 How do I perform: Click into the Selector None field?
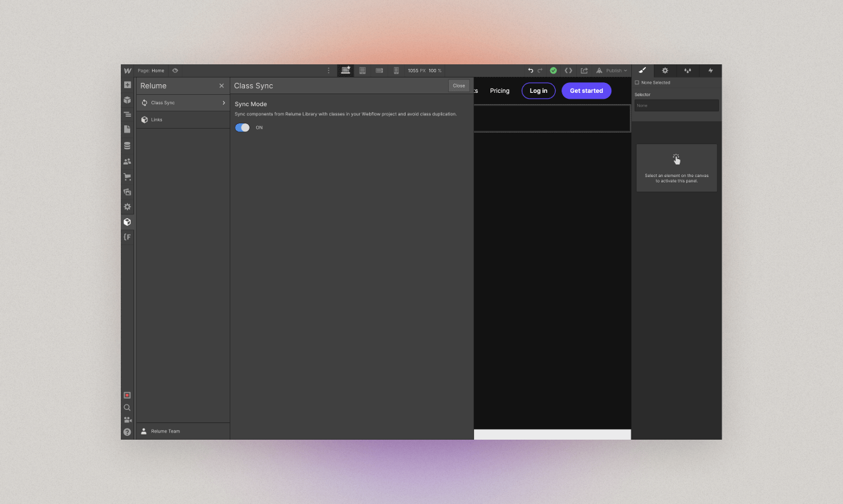point(676,105)
